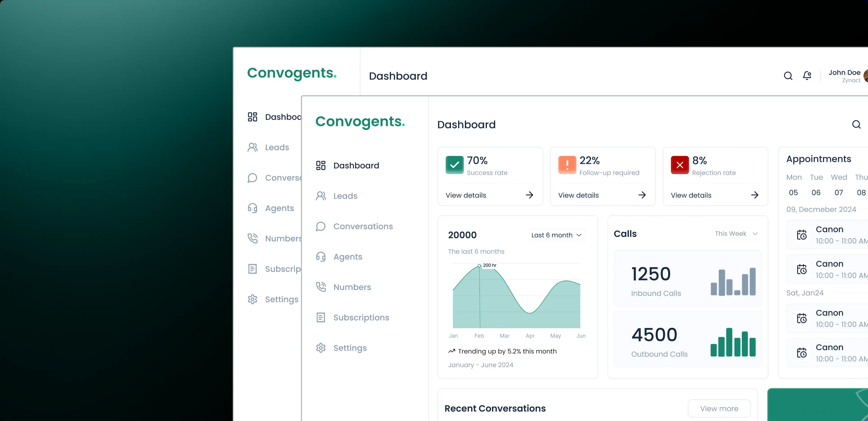
Task: Open the This Week dropdown in Calls
Action: (737, 234)
